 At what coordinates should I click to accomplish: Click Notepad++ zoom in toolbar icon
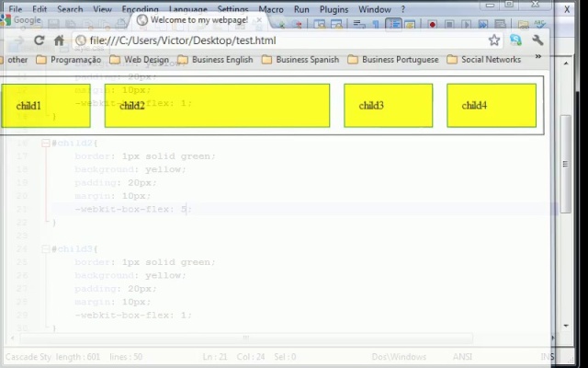click(282, 25)
